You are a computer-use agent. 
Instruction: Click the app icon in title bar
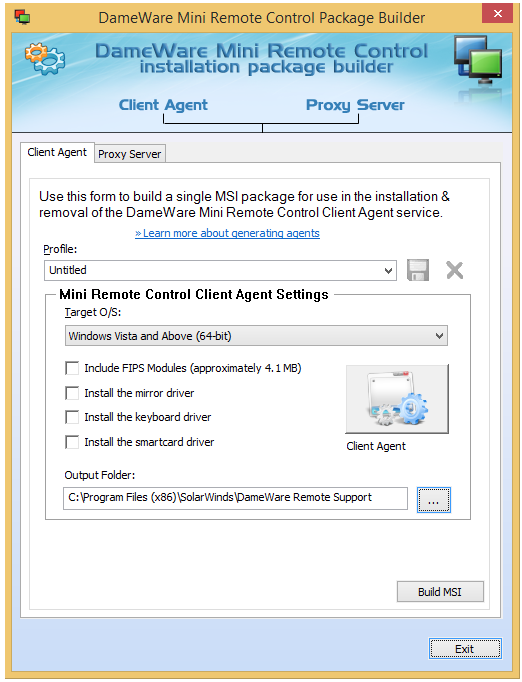[22, 17]
